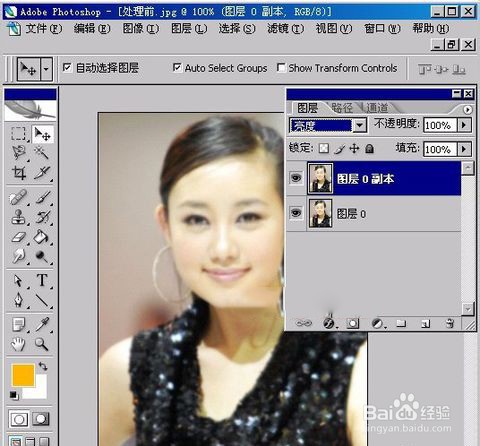
Task: Select the Path Selection tool
Action: 18,281
